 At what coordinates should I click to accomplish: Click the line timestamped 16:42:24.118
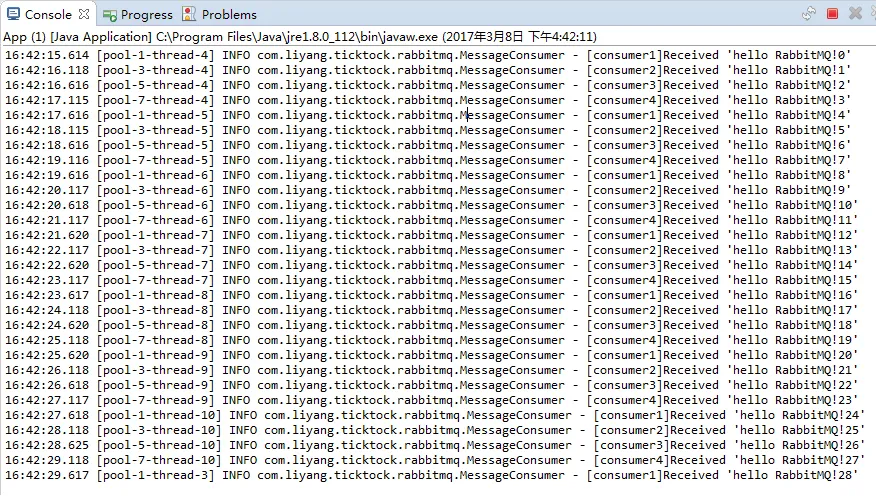tap(431, 310)
